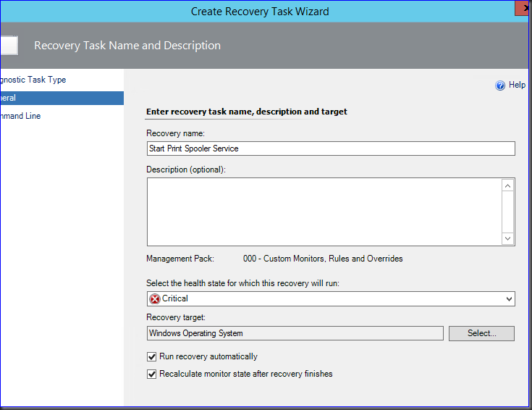The height and width of the screenshot is (410, 532).
Task: Click the Description box scroll up arrow
Action: (x=508, y=186)
